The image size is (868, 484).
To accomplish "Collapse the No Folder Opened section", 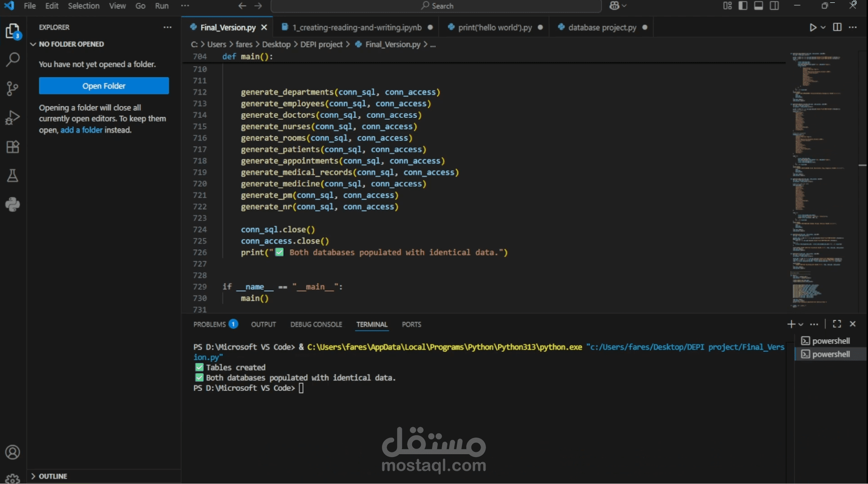I will [33, 44].
